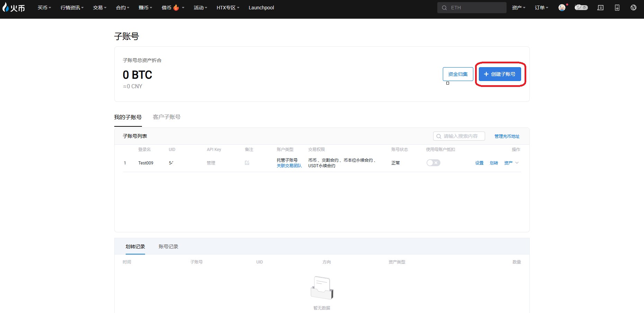Expand the 订单 dropdown in top navigation

pos(541,8)
